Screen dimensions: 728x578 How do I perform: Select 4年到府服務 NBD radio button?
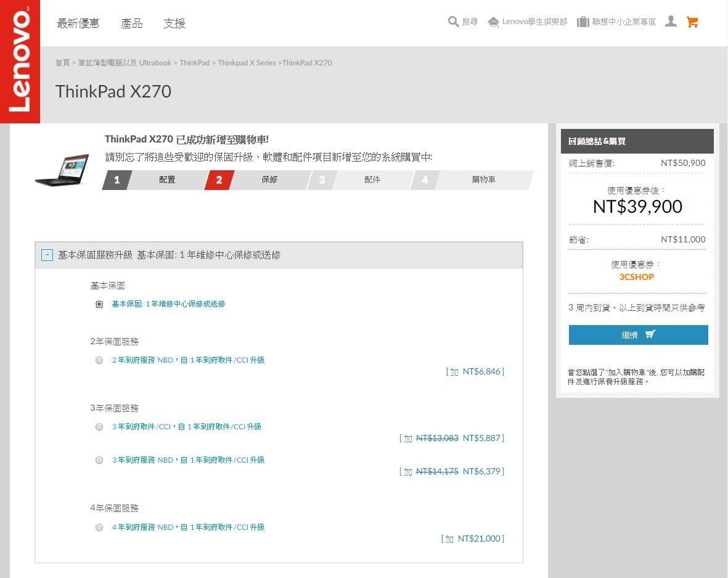(x=99, y=527)
